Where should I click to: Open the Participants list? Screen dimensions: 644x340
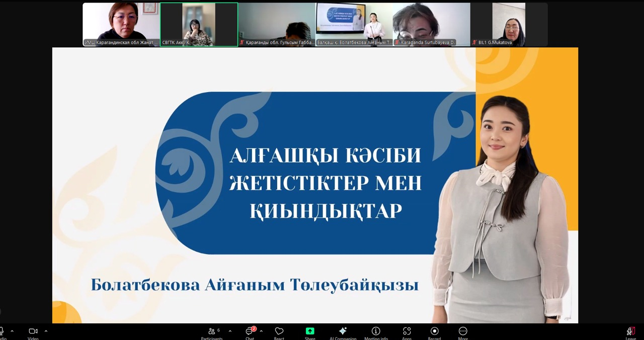[212, 331]
